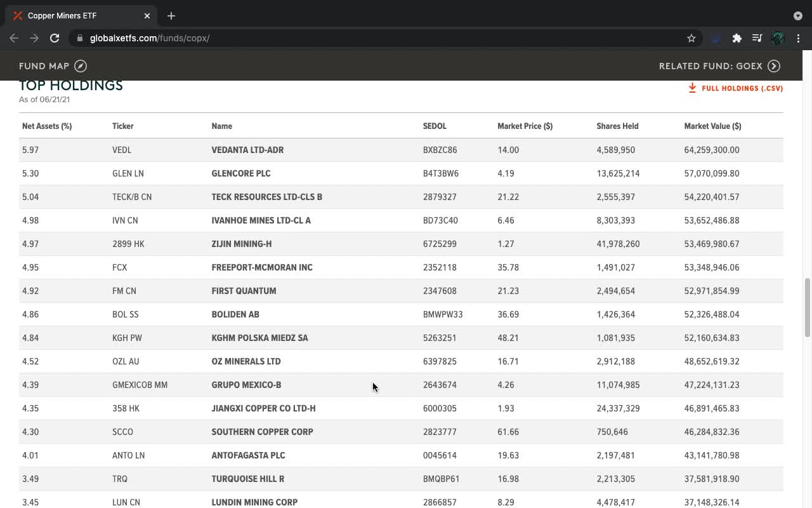Image resolution: width=812 pixels, height=508 pixels.
Task: Click market price 61.66
Action: click(x=508, y=432)
